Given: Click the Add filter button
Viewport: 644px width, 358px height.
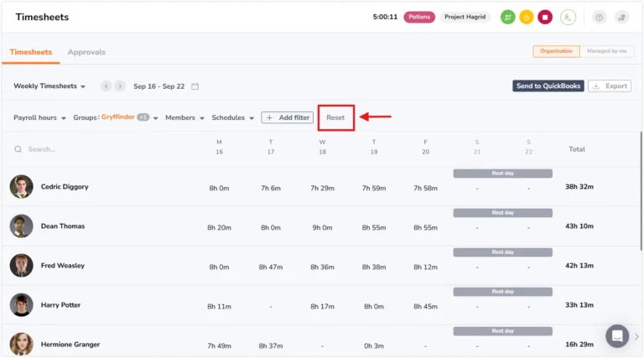Looking at the screenshot, I should [x=288, y=117].
